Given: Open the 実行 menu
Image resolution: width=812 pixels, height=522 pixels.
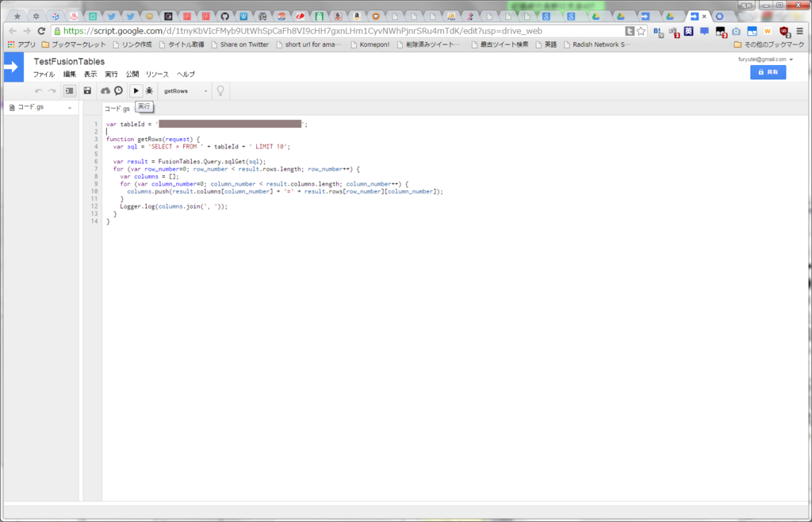Looking at the screenshot, I should tap(111, 75).
